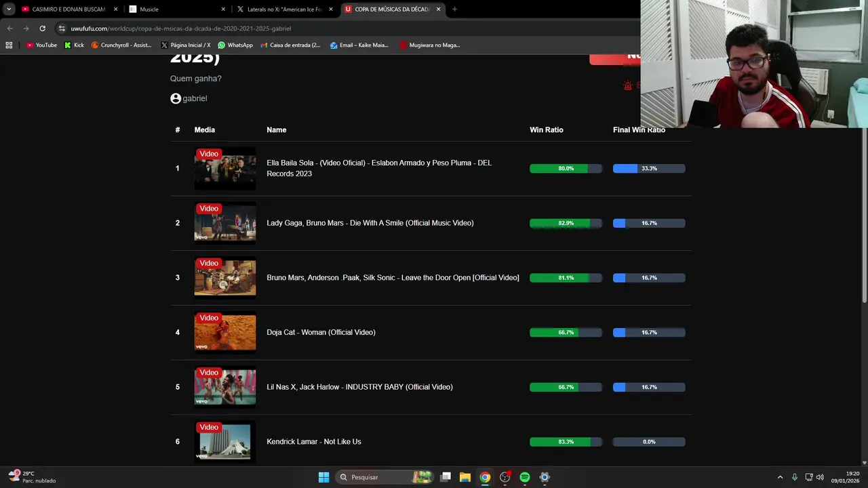Open the Mugiwara no Maga bookmark

pos(430,45)
